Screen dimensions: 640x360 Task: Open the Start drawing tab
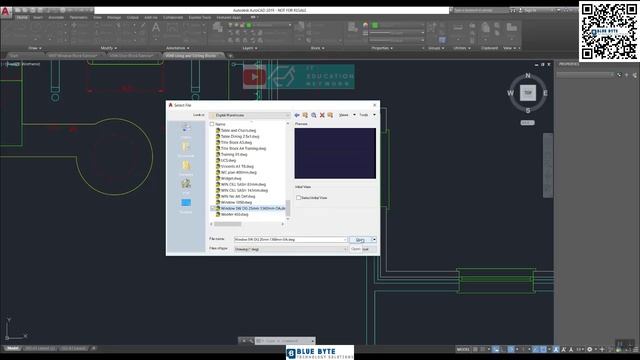point(13,56)
